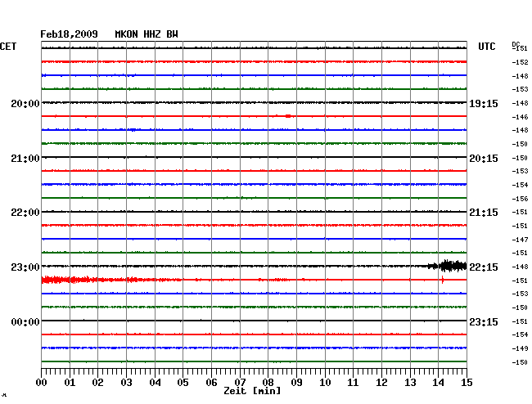Click the "06" minute tick label
Image resolution: width=532 pixels, height=404 pixels.
[211, 383]
